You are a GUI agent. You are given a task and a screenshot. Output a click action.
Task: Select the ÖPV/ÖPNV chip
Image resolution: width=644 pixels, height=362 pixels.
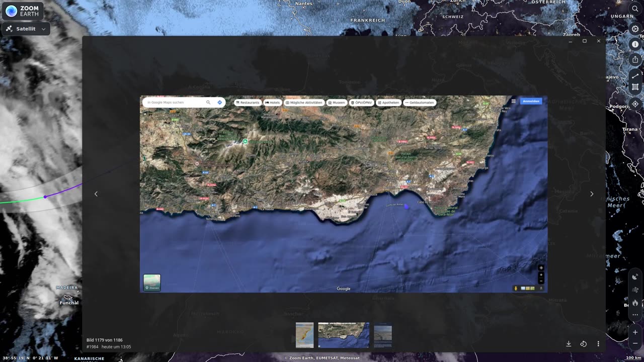point(361,103)
